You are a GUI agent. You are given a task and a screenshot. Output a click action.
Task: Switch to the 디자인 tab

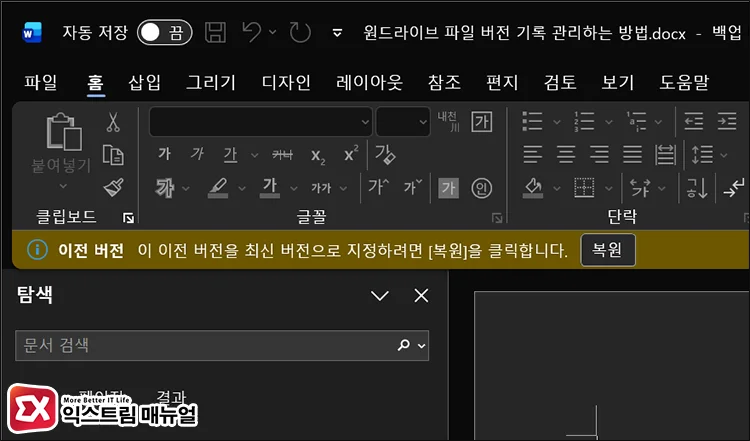pos(286,82)
